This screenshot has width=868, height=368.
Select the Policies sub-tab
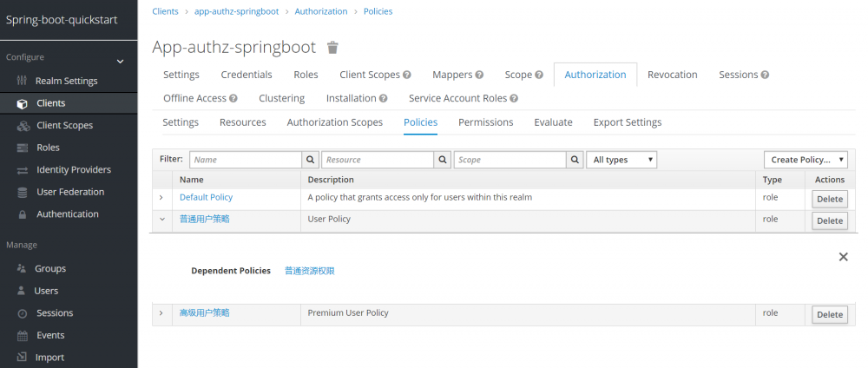[420, 122]
